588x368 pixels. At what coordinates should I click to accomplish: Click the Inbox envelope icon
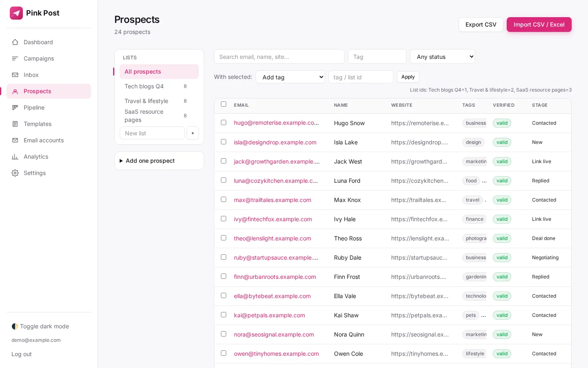click(x=15, y=75)
